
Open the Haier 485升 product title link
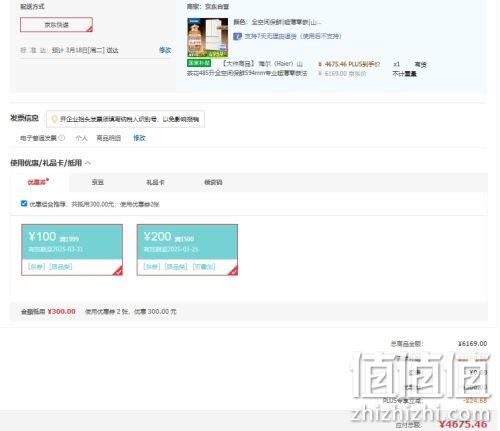(247, 68)
